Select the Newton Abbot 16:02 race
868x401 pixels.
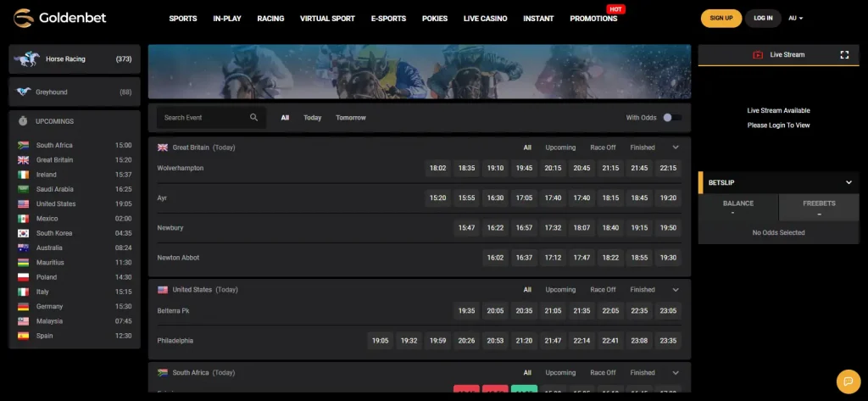[x=495, y=258]
